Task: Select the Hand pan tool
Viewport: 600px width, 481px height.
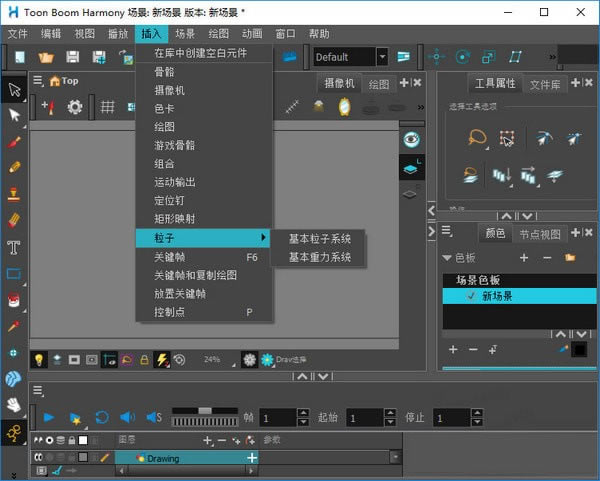Action: (14, 405)
